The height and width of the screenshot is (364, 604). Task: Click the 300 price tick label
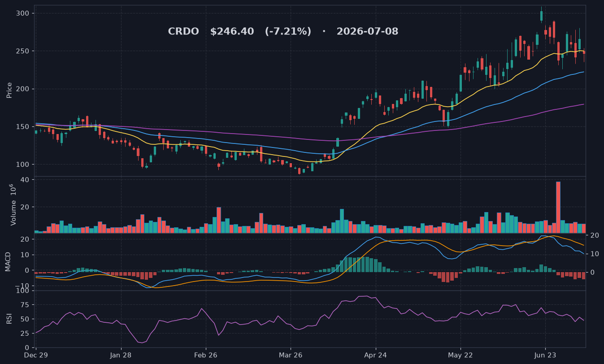tap(23, 13)
